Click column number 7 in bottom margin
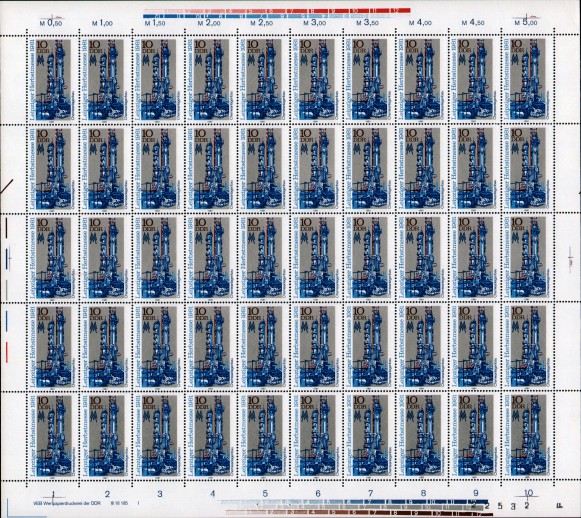 371,494
